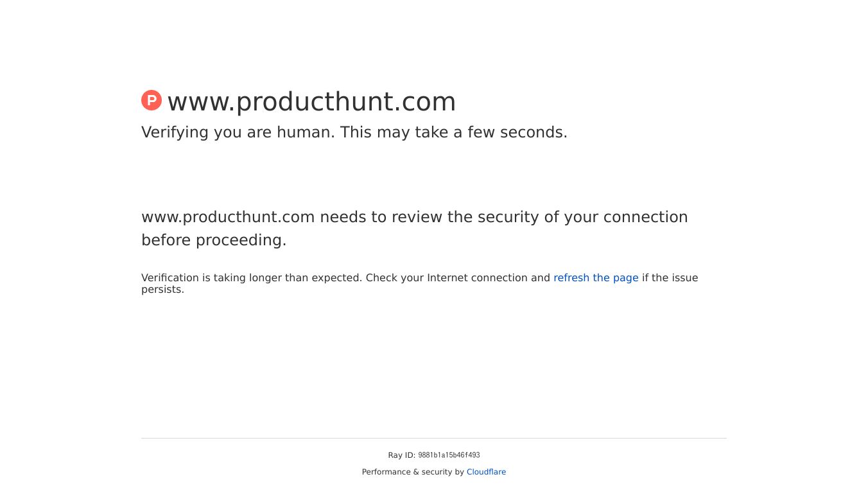Click the "Ray ID:" label
The width and height of the screenshot is (868, 488).
coord(401,455)
